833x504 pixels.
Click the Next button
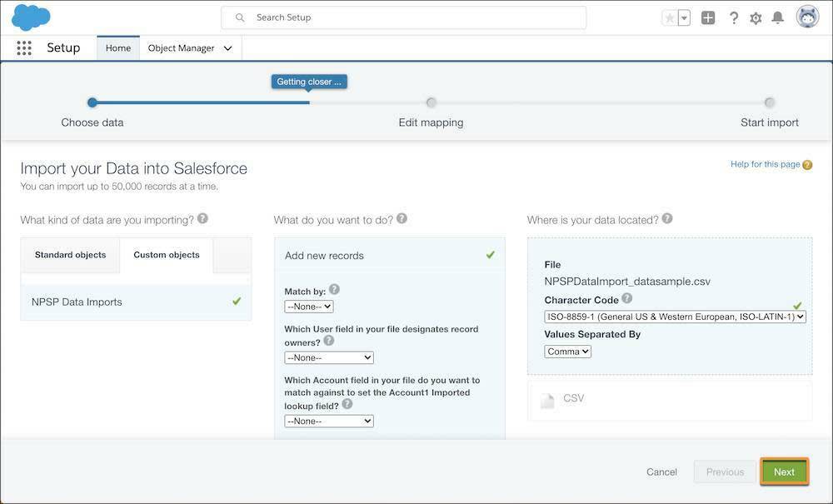click(x=784, y=472)
